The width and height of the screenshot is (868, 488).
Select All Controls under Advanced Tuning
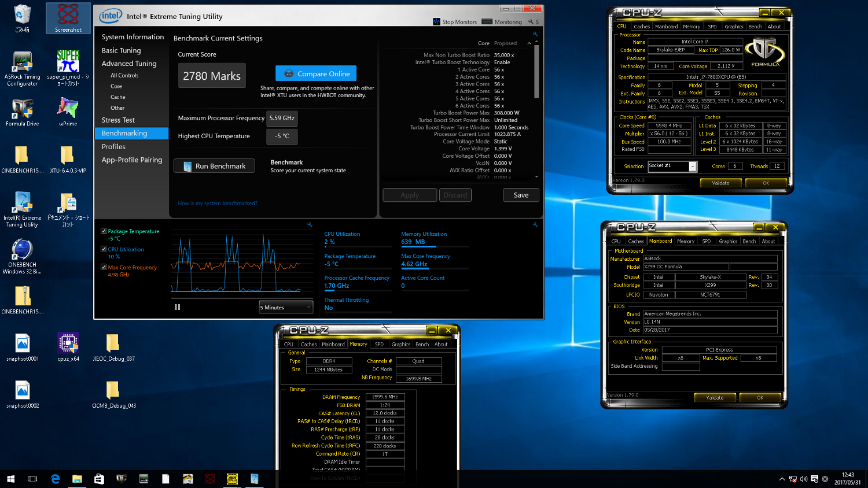point(124,75)
